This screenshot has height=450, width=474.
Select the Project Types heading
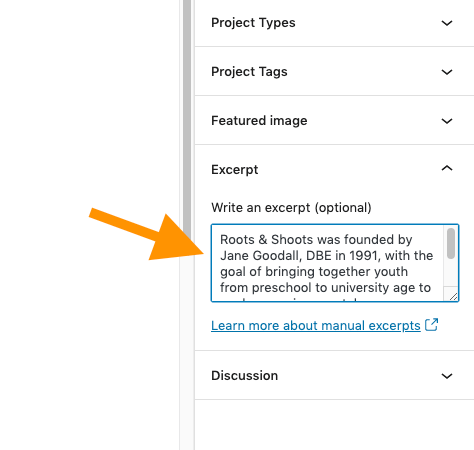pos(253,23)
